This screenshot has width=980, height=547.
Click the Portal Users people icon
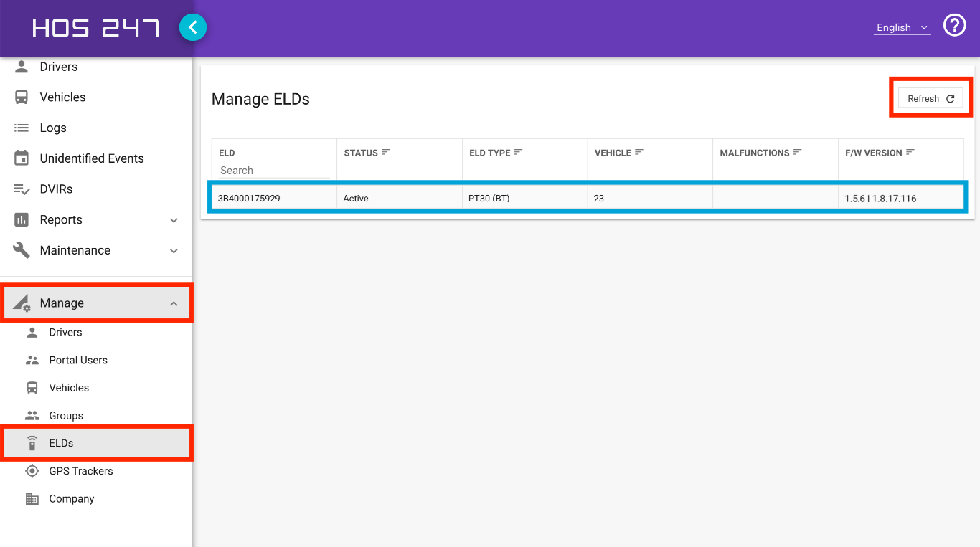pos(32,360)
